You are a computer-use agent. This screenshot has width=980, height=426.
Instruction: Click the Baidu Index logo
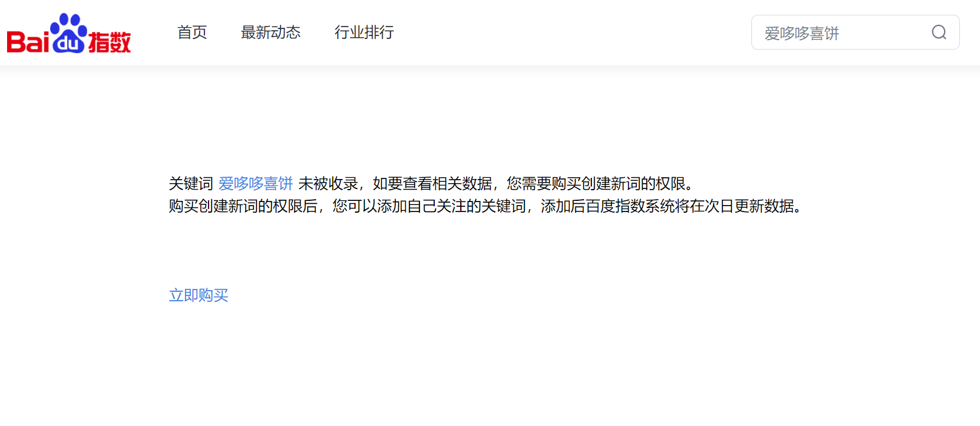[x=69, y=33]
